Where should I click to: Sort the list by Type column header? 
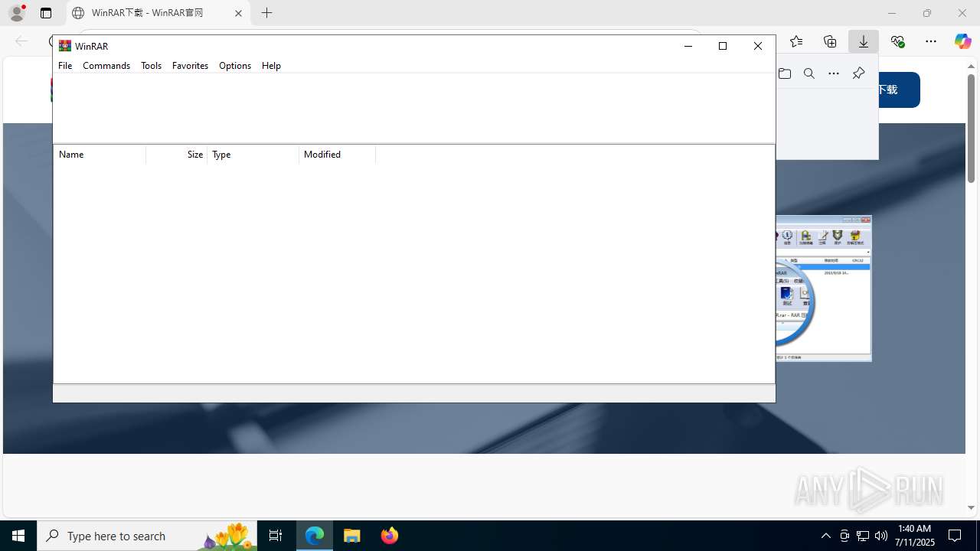pos(253,155)
